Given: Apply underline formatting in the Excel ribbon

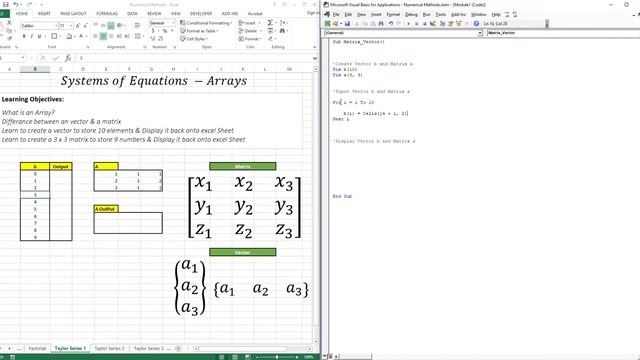Looking at the screenshot, I should click(39, 36).
